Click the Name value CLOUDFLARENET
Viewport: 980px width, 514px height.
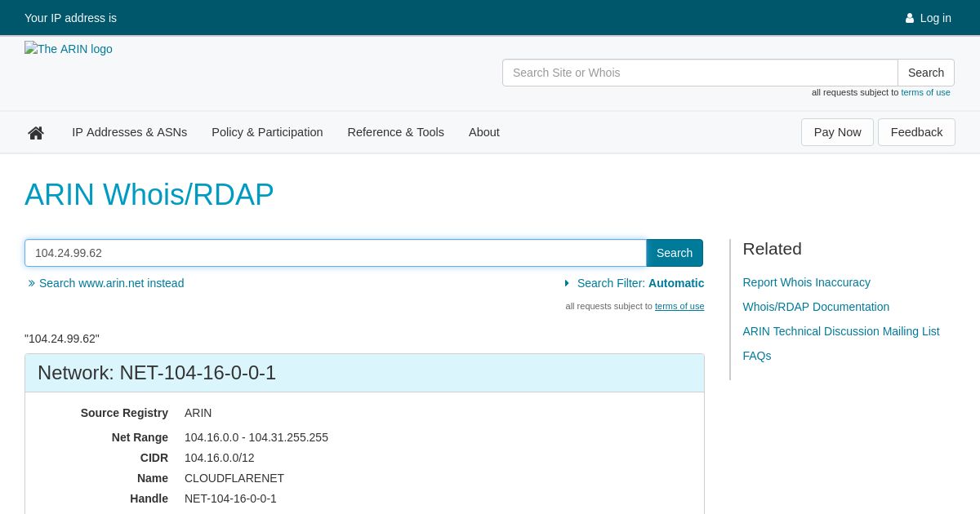point(234,478)
